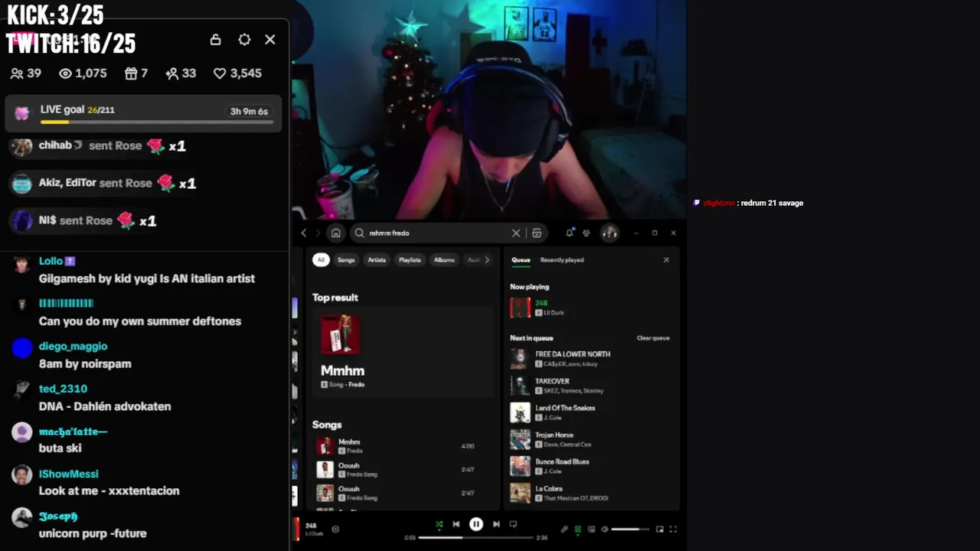Click the eye views count 1,075
This screenshot has width=980, height=551.
point(83,73)
